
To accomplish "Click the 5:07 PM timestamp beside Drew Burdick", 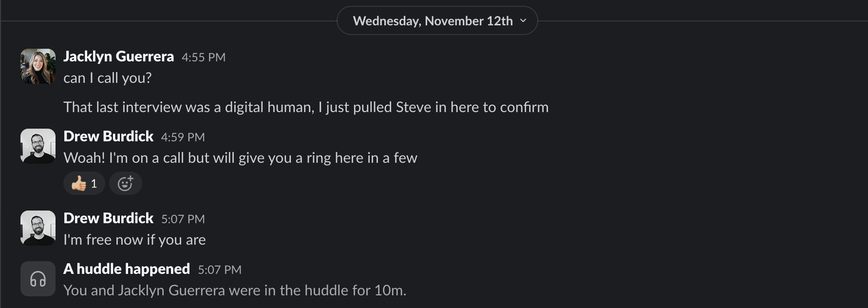I will click(x=183, y=219).
